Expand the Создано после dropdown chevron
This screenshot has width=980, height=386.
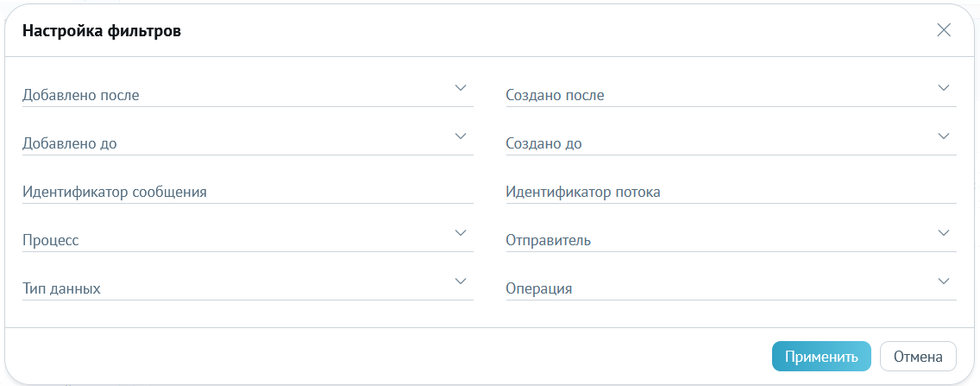pos(944,87)
